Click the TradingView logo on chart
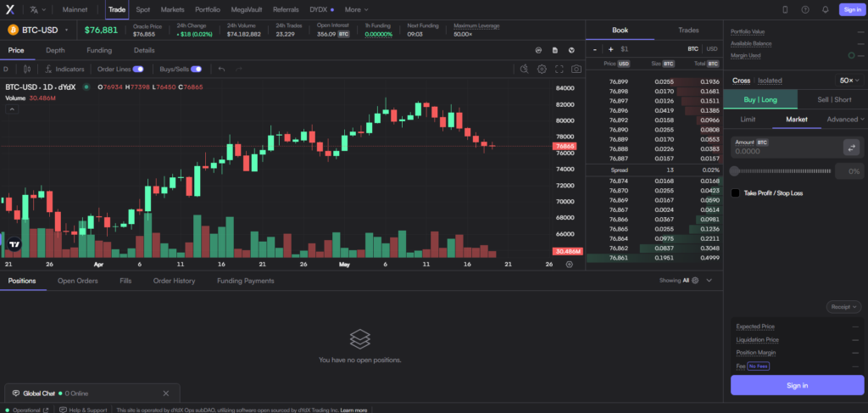 tap(14, 243)
